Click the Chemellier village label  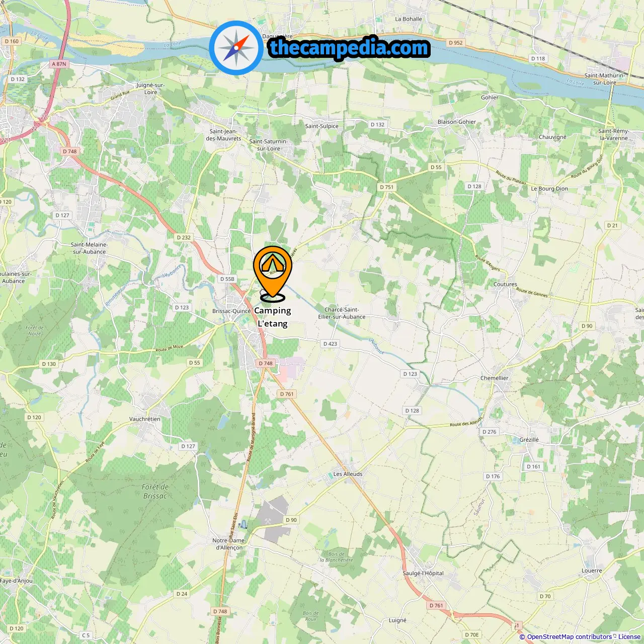click(x=495, y=378)
